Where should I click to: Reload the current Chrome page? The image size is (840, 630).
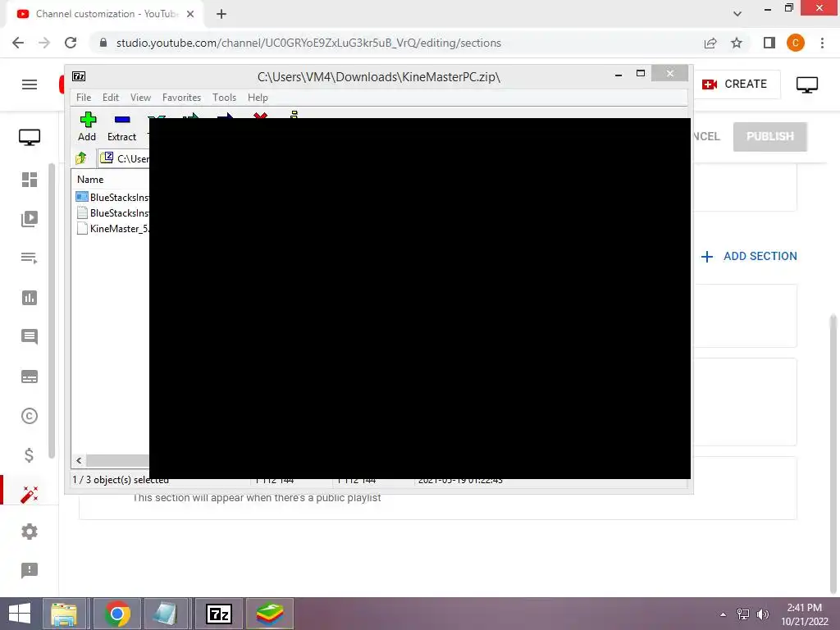[71, 43]
